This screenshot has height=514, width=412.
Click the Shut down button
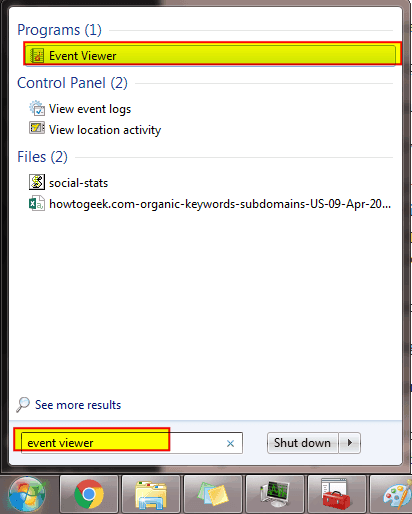tap(303, 443)
